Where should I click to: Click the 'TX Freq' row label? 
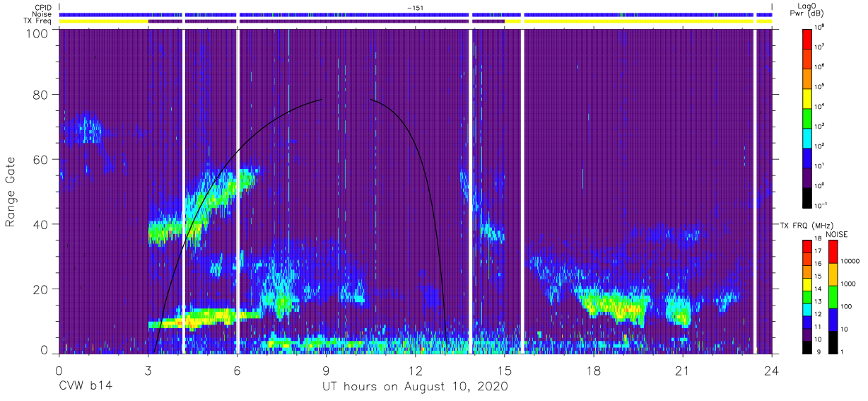click(x=37, y=21)
